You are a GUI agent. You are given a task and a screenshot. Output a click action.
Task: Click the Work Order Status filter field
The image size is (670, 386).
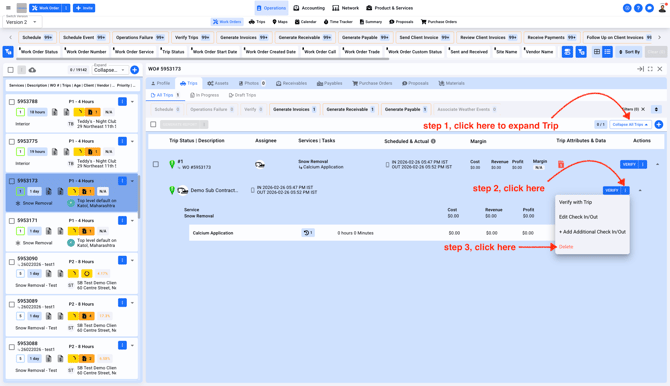coord(39,52)
